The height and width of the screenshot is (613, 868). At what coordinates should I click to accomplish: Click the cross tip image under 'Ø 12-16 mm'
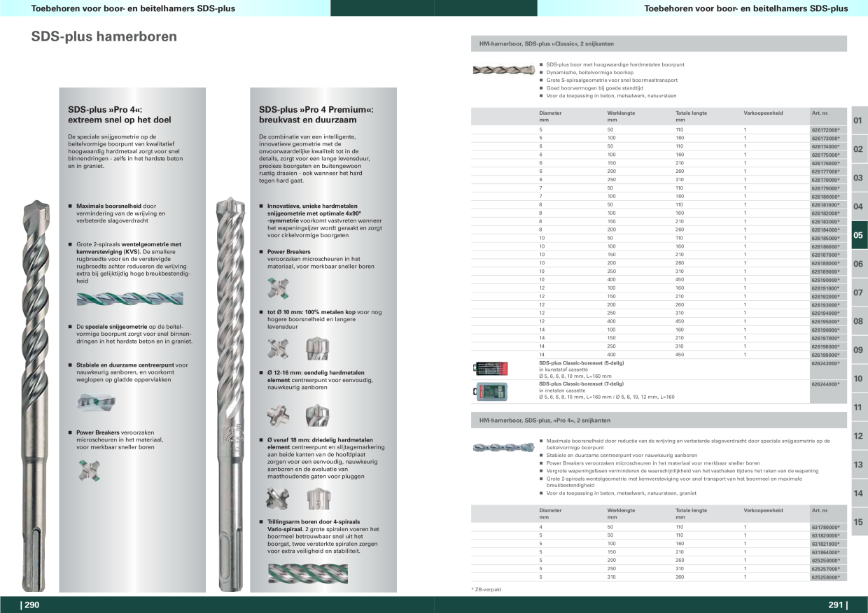pos(278,416)
